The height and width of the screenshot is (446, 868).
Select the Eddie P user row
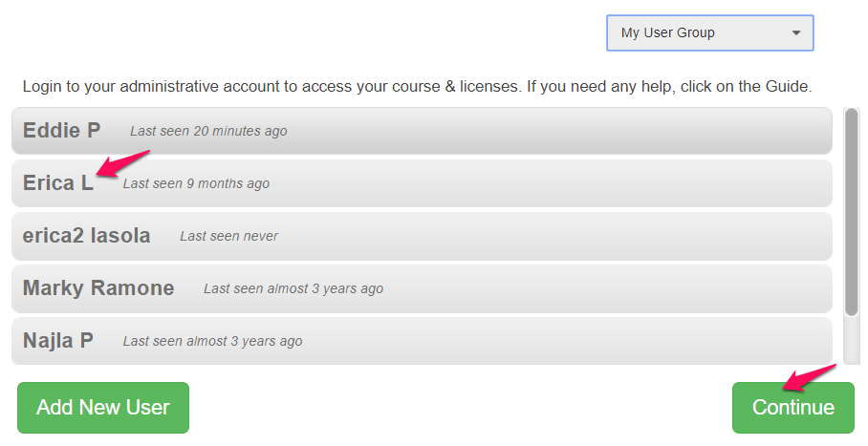pyautogui.click(x=422, y=131)
